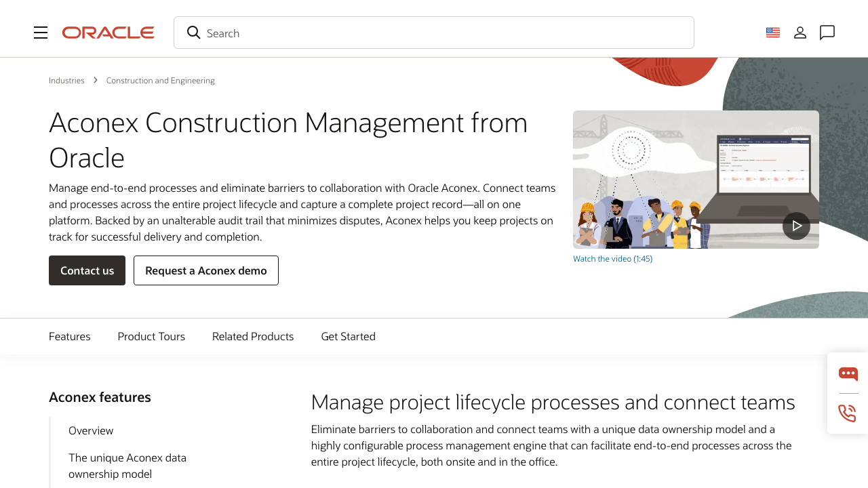
Task: Click the phone contact icon
Action: (847, 413)
